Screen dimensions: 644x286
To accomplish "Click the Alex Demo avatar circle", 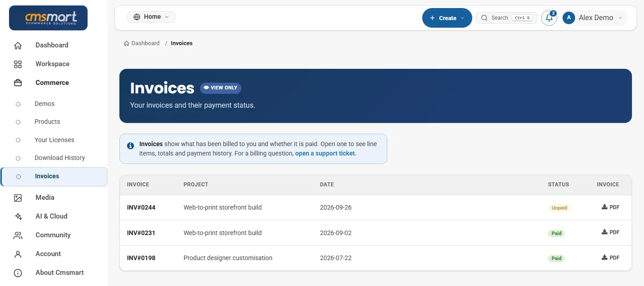I will 569,18.
